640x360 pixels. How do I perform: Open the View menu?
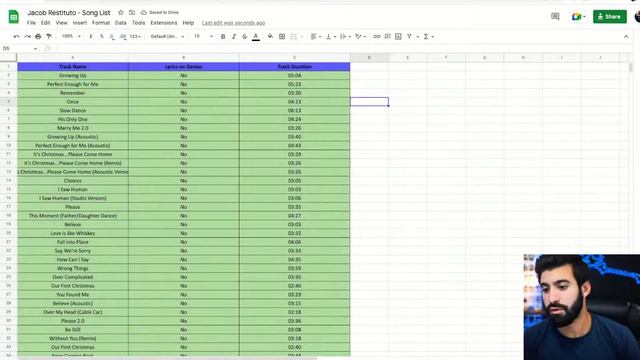pyautogui.click(x=61, y=23)
